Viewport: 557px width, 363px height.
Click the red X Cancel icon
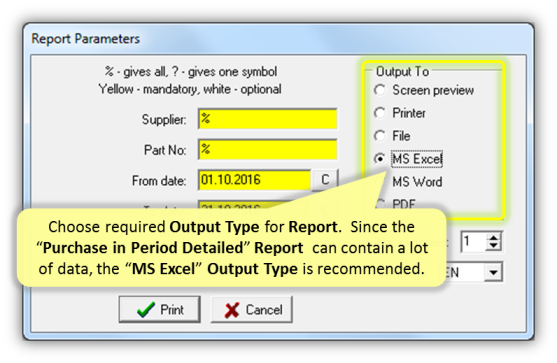click(232, 310)
